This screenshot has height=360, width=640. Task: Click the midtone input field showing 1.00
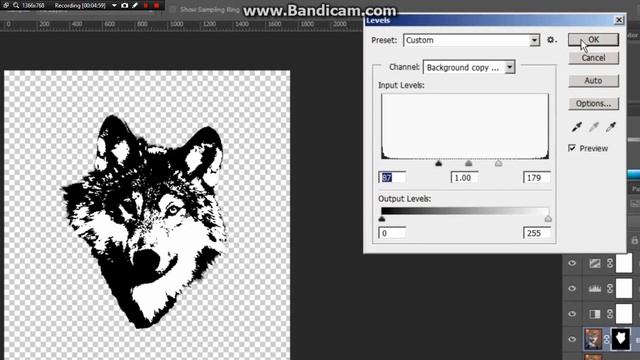[464, 178]
